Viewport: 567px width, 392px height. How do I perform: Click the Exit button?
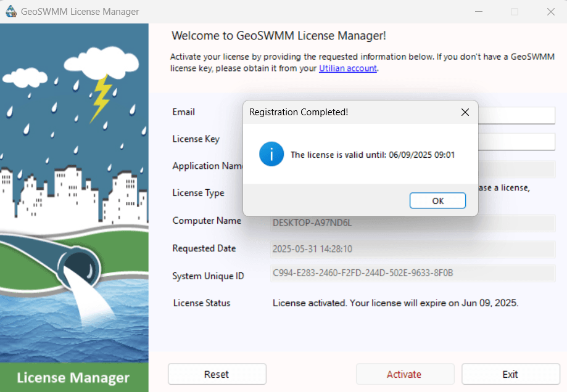[x=510, y=374]
